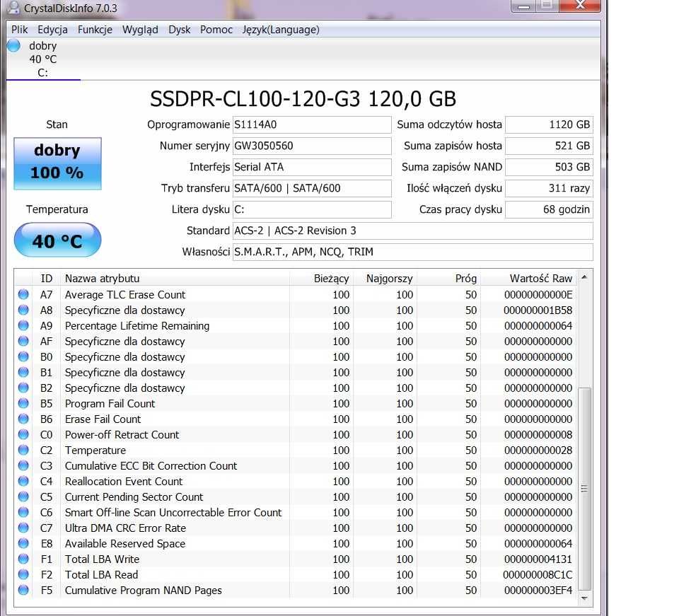This screenshot has height=616, width=679.
Task: Click the Tryb transferu field SATA/600
Action: point(312,188)
